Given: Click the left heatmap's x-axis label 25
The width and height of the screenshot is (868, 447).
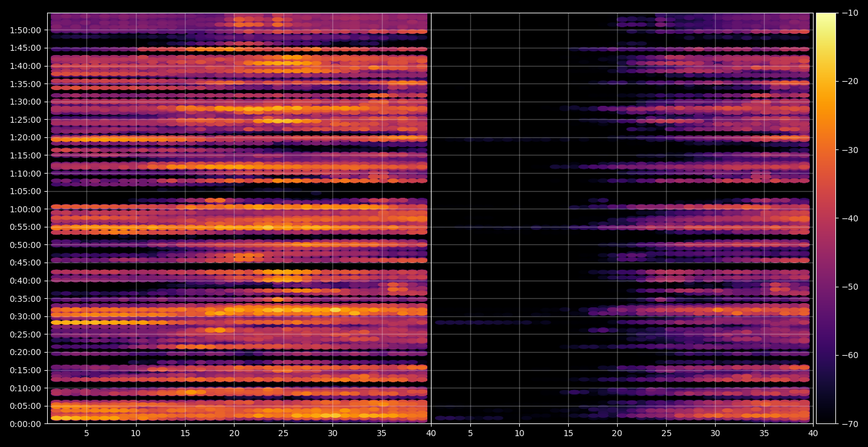Looking at the screenshot, I should (283, 433).
